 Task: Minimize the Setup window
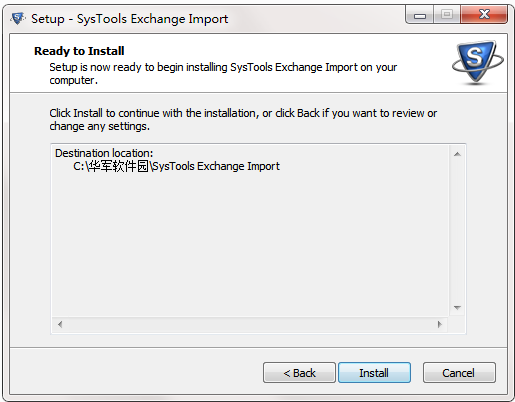pyautogui.click(x=420, y=15)
